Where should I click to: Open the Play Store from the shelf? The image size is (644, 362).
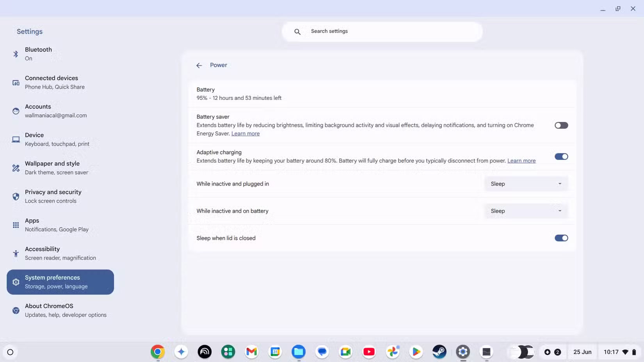point(416,351)
